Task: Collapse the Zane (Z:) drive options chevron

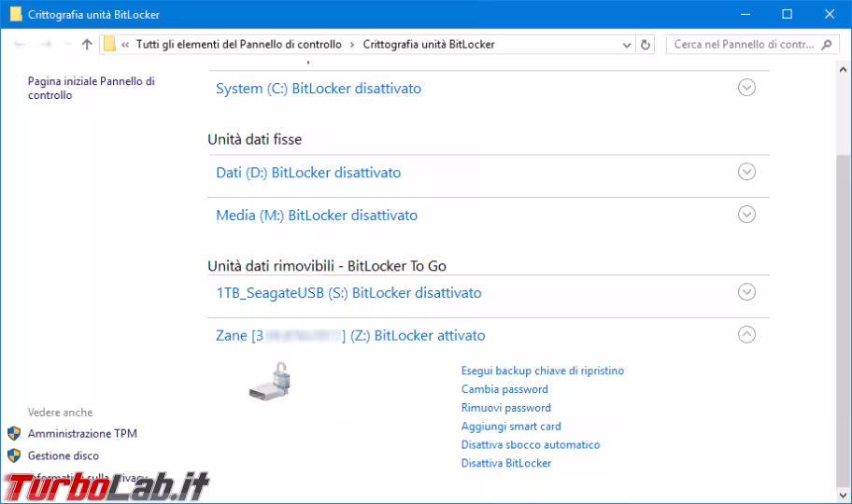Action: click(x=746, y=334)
